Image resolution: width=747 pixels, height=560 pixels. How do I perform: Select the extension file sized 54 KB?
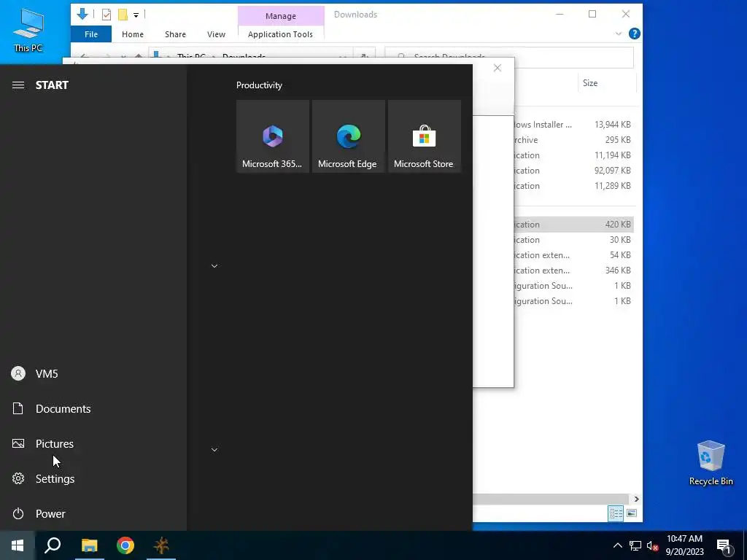pyautogui.click(x=573, y=254)
